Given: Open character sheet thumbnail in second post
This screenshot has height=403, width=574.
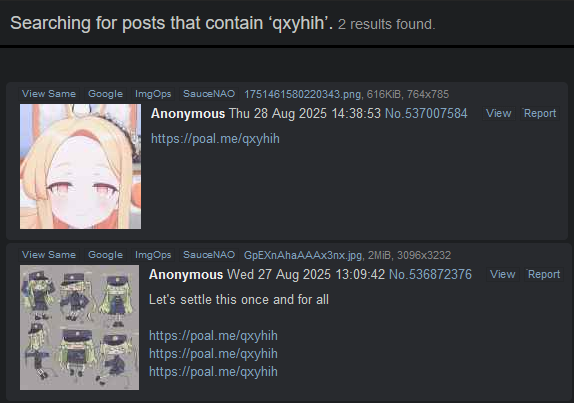Looking at the screenshot, I should (x=79, y=328).
